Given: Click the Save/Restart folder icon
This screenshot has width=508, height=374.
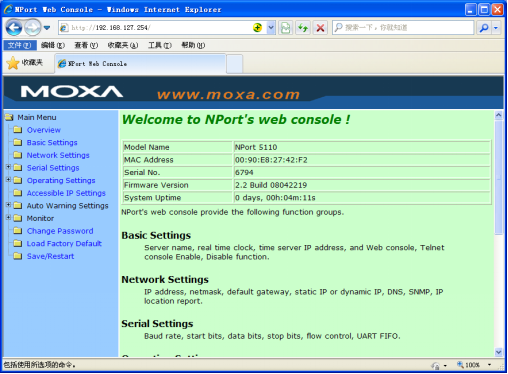Looking at the screenshot, I should pos(18,256).
